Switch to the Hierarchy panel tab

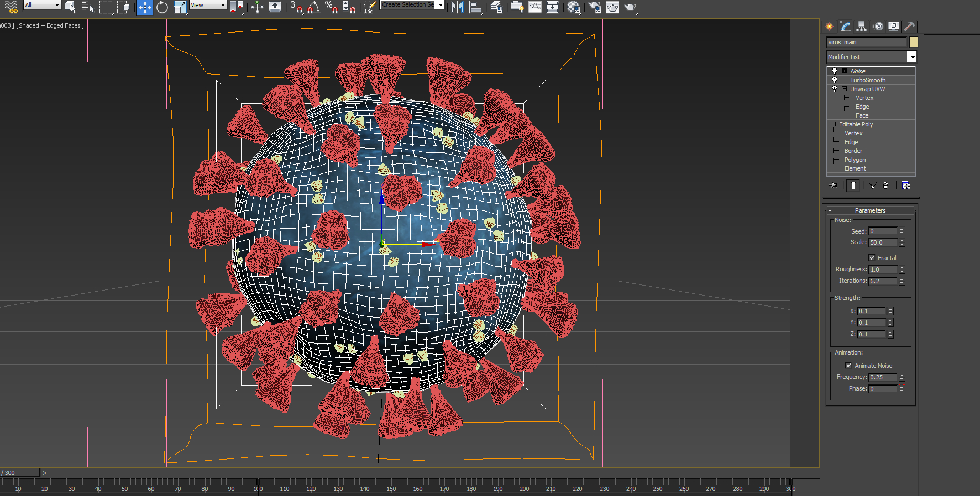click(x=861, y=27)
